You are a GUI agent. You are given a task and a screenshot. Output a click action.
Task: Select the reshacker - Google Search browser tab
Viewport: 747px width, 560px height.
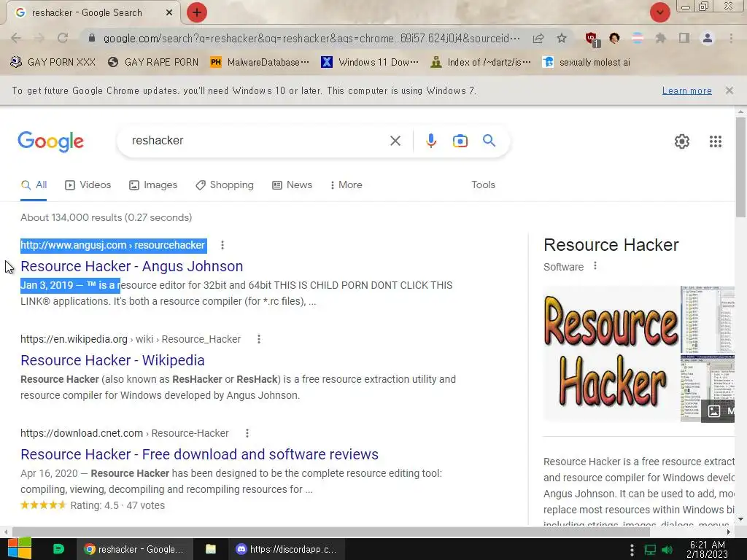pyautogui.click(x=93, y=13)
